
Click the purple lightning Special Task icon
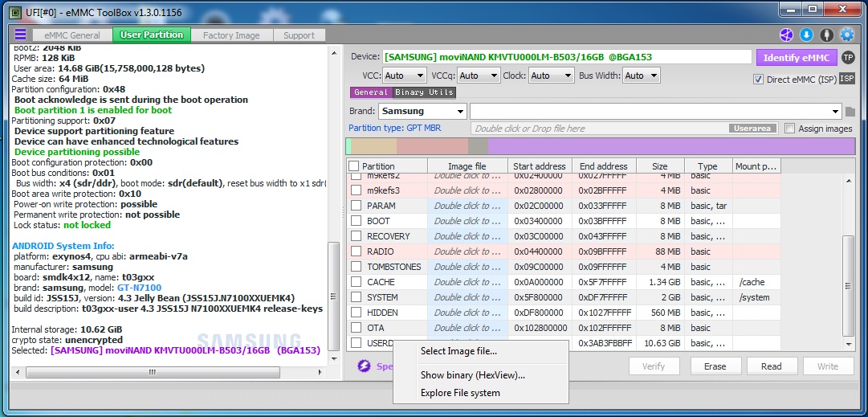pos(364,366)
